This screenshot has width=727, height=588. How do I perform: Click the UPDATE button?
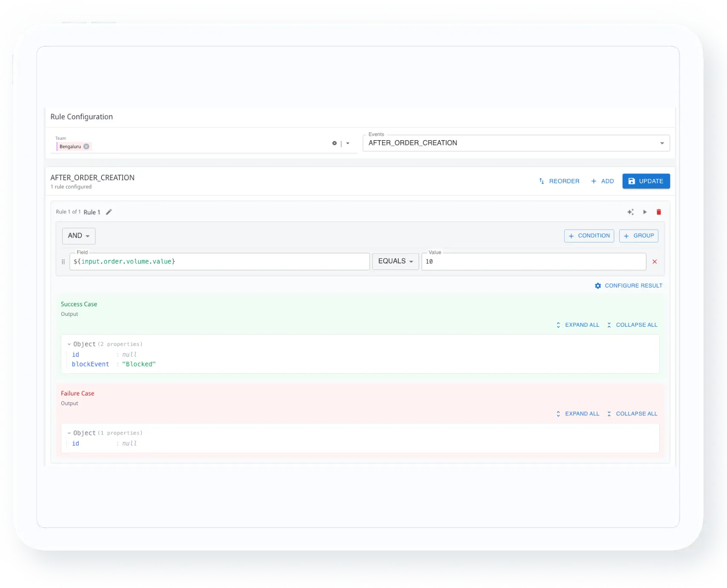point(646,181)
